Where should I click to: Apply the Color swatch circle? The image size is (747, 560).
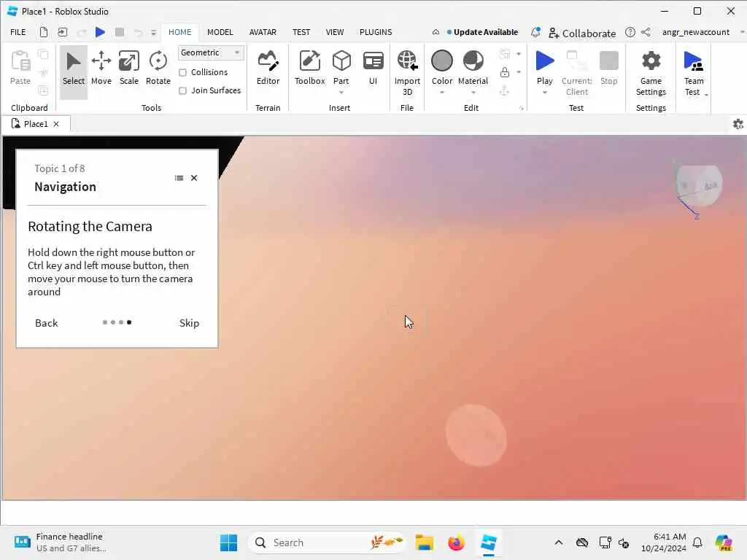441,61
